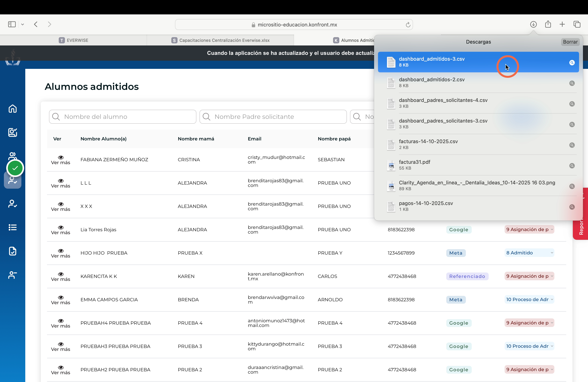Click the Referenciado tag

coord(467,276)
